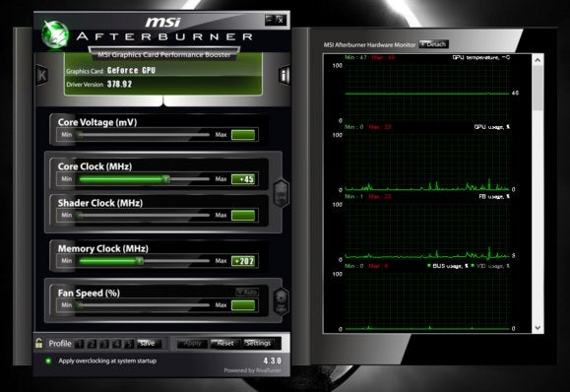Open the information i icon
Screen dimensions: 570x392
pos(285,75)
